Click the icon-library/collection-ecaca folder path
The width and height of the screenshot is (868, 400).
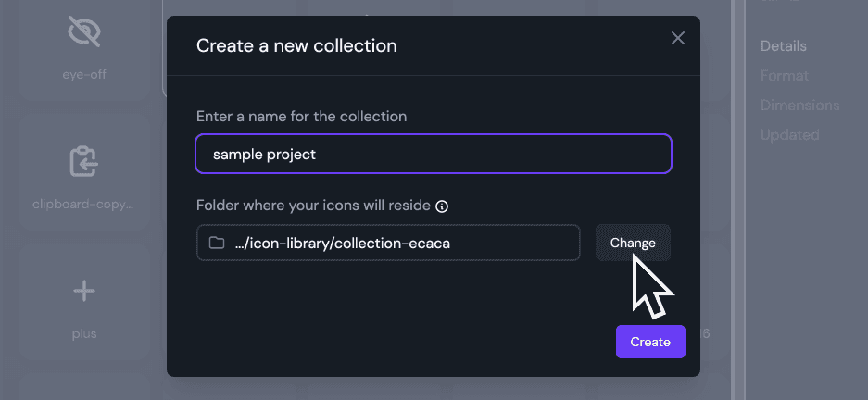pos(342,243)
